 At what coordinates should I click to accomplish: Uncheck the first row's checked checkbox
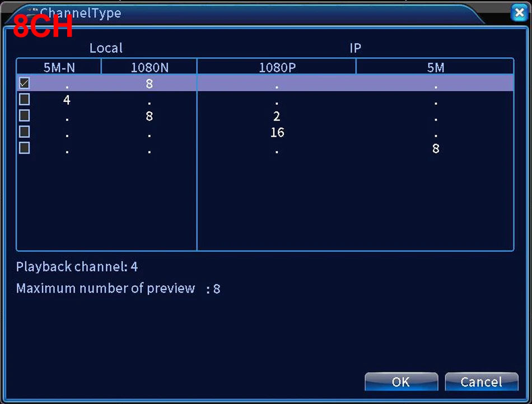click(x=24, y=83)
